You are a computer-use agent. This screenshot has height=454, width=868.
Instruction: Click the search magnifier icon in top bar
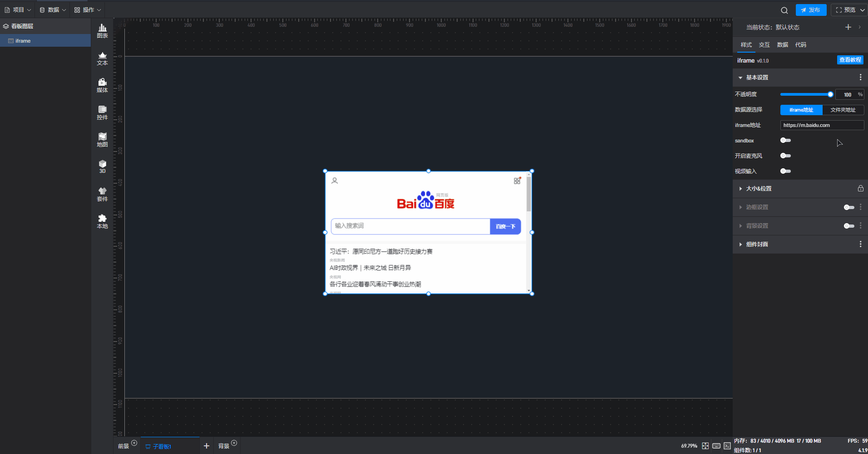[784, 10]
